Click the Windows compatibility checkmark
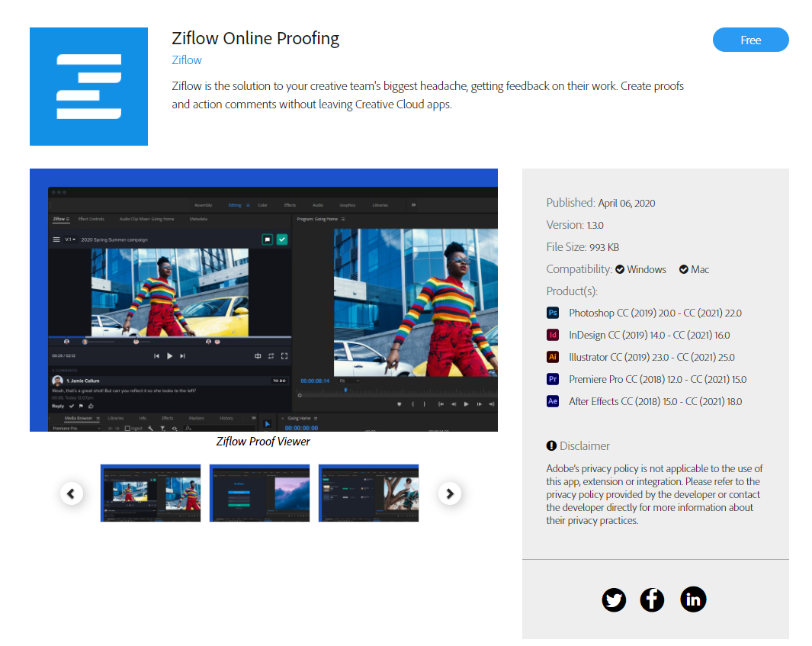The height and width of the screenshot is (646, 812). click(x=620, y=269)
